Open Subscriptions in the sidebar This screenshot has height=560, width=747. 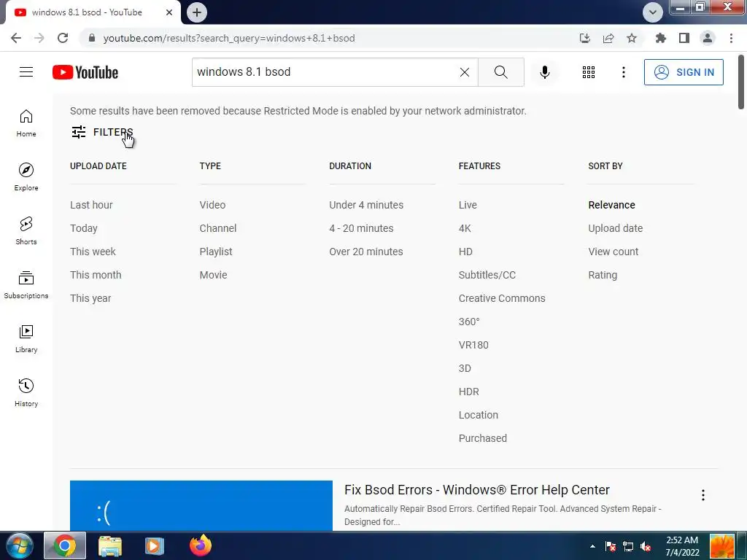click(x=26, y=285)
